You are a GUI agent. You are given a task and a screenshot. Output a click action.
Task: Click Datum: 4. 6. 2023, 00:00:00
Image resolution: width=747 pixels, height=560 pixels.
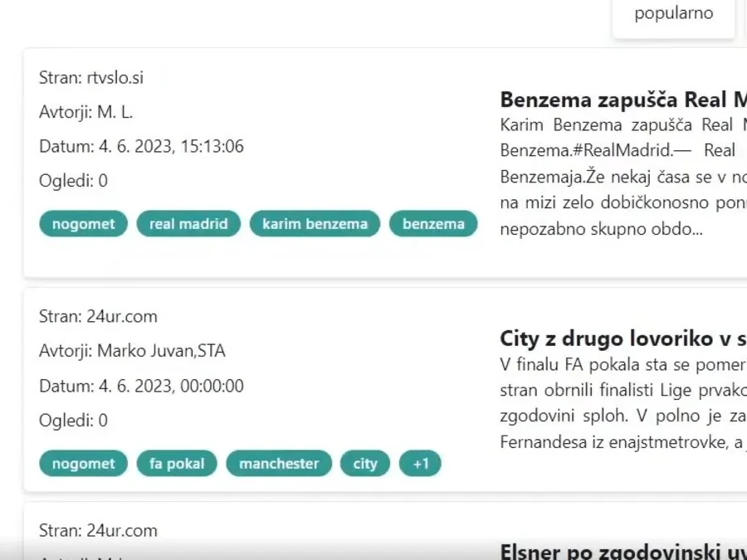click(x=141, y=386)
